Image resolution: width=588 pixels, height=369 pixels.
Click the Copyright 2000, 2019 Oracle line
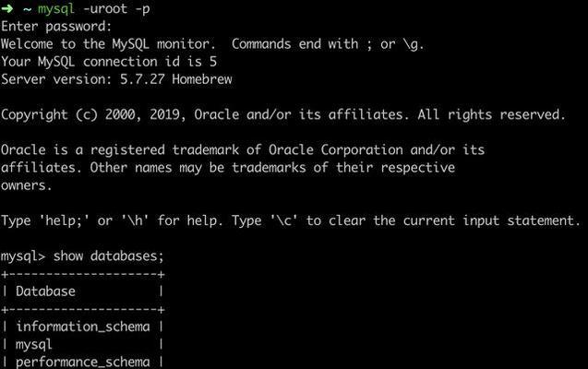pos(283,114)
